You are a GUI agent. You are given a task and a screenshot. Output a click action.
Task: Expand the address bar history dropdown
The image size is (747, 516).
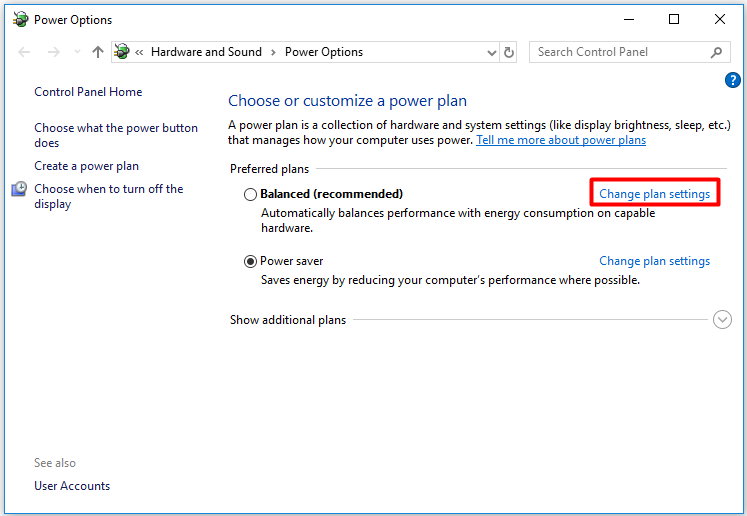click(x=492, y=52)
